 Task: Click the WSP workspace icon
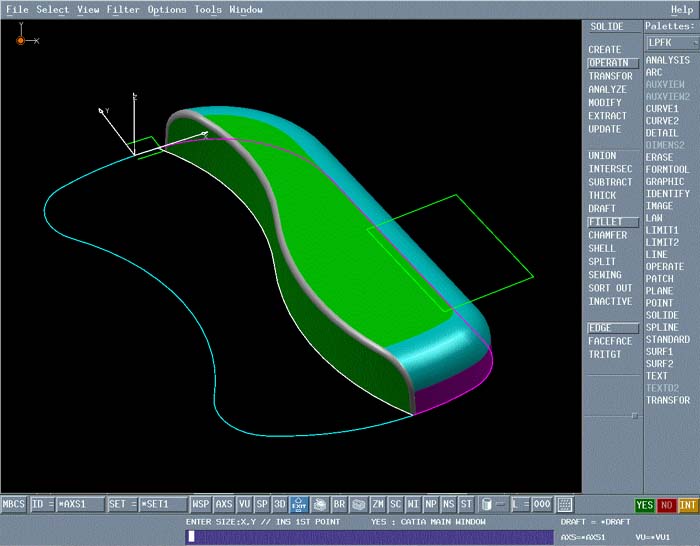(x=201, y=505)
